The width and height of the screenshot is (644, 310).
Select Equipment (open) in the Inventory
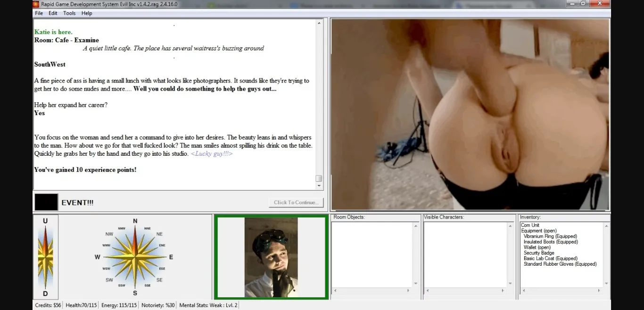click(538, 231)
